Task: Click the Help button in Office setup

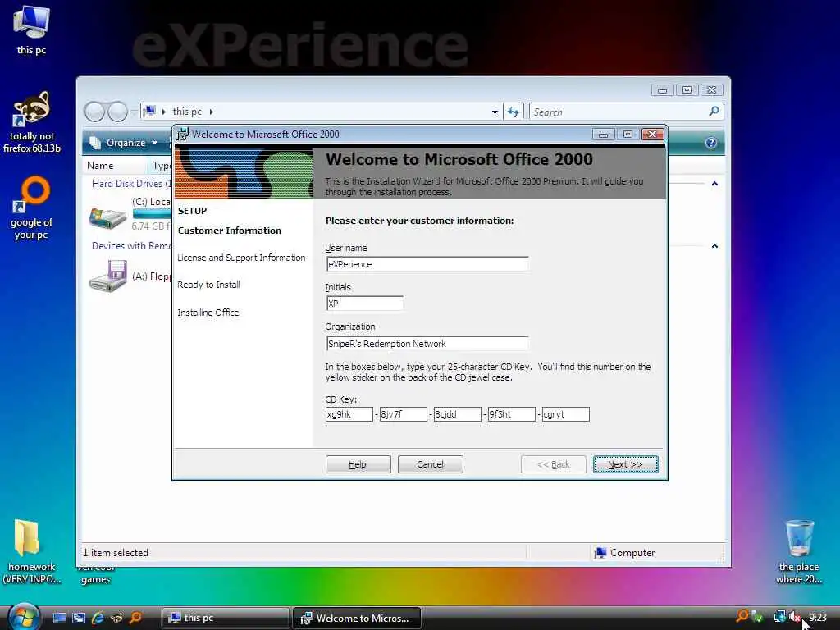Action: [x=358, y=464]
